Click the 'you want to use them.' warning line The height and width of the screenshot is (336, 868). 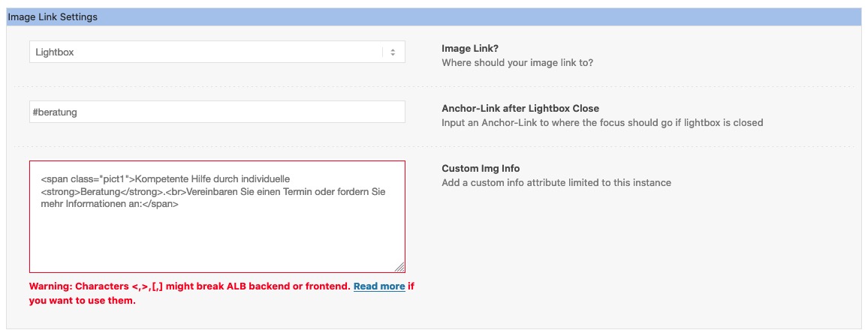point(83,301)
